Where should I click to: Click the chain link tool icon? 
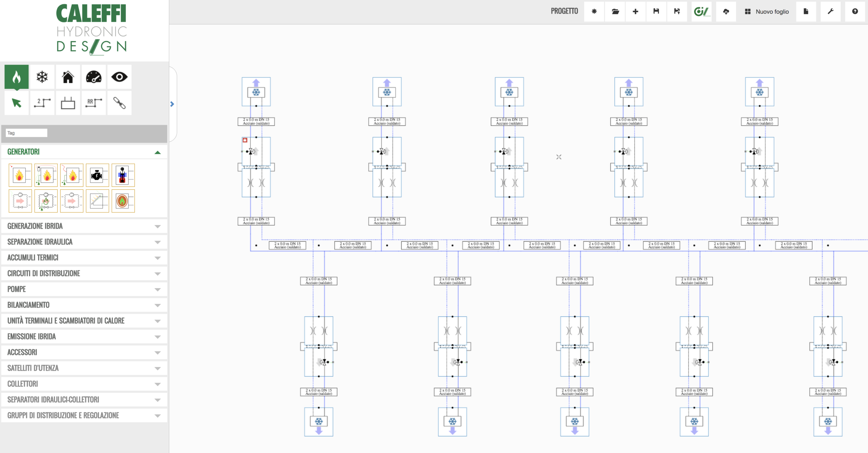[119, 103]
